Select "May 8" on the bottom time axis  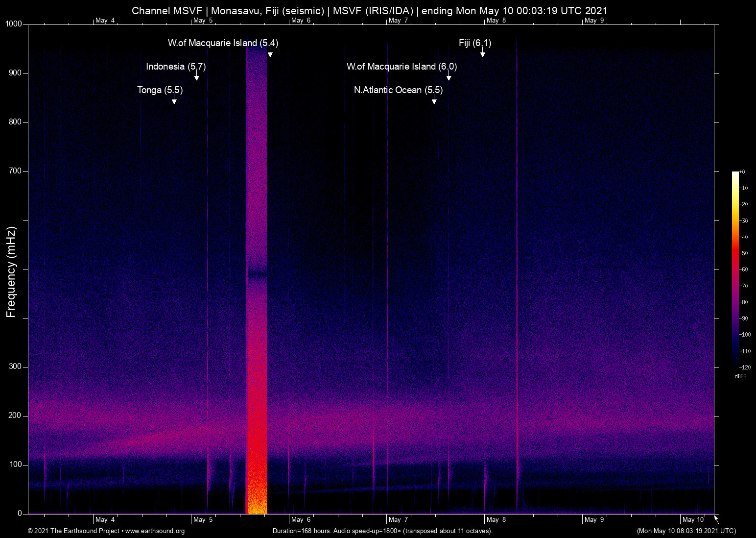tap(496, 520)
